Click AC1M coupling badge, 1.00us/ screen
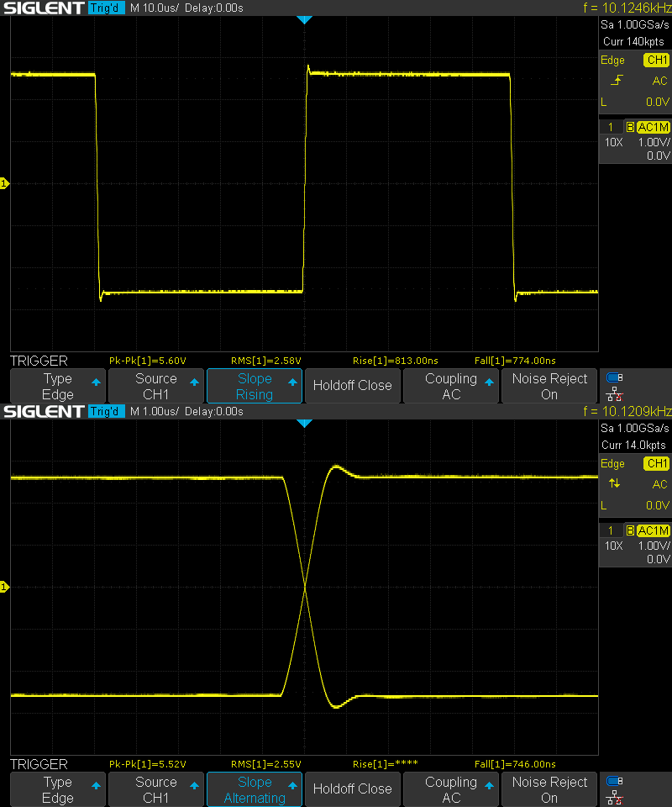This screenshot has height=807, width=672. coord(654,530)
